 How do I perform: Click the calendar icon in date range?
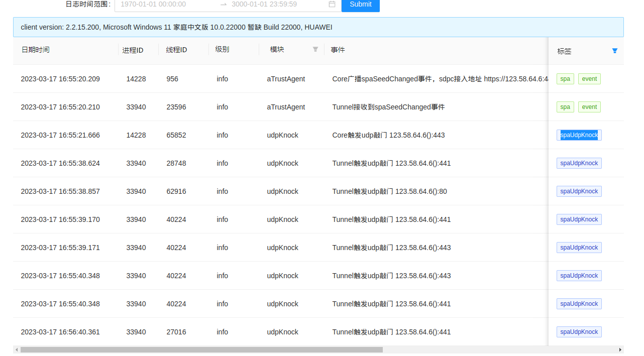tap(332, 4)
